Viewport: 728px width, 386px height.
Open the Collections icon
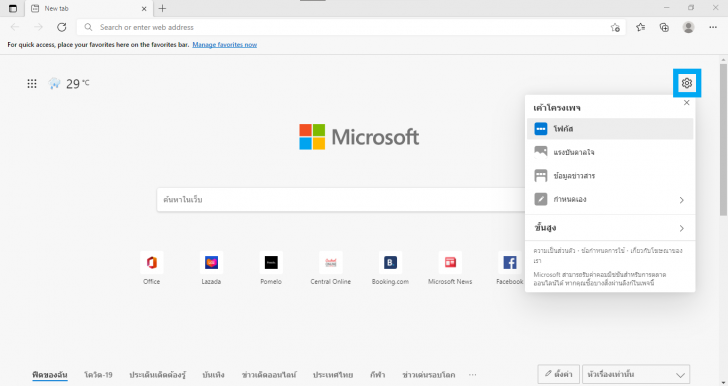664,27
